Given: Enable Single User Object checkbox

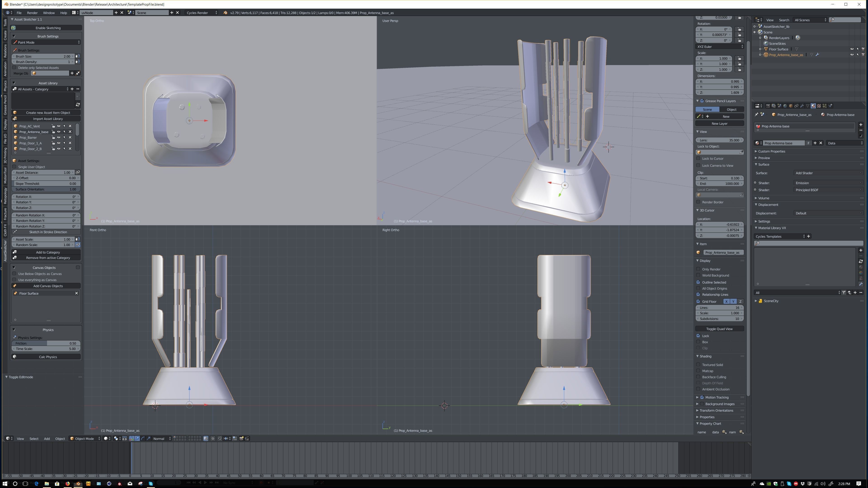Looking at the screenshot, I should click(14, 167).
